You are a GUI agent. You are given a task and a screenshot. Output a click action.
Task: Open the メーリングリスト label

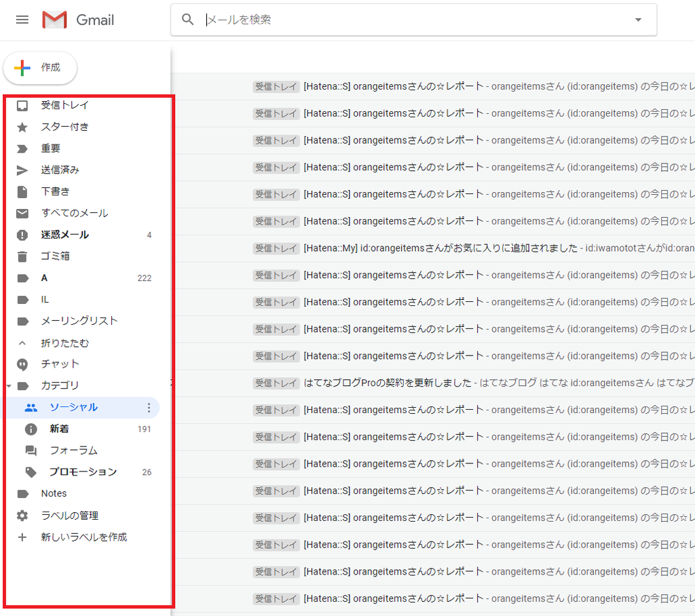79,321
